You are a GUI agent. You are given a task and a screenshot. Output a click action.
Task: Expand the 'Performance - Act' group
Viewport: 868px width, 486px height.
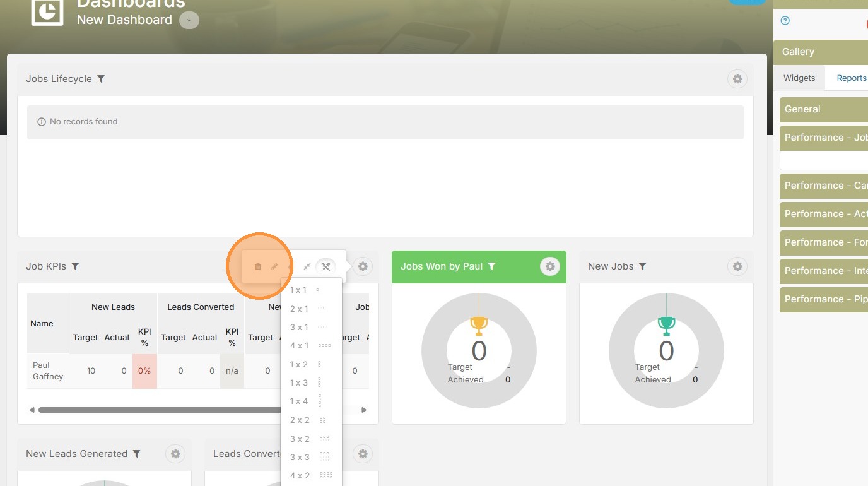point(824,214)
